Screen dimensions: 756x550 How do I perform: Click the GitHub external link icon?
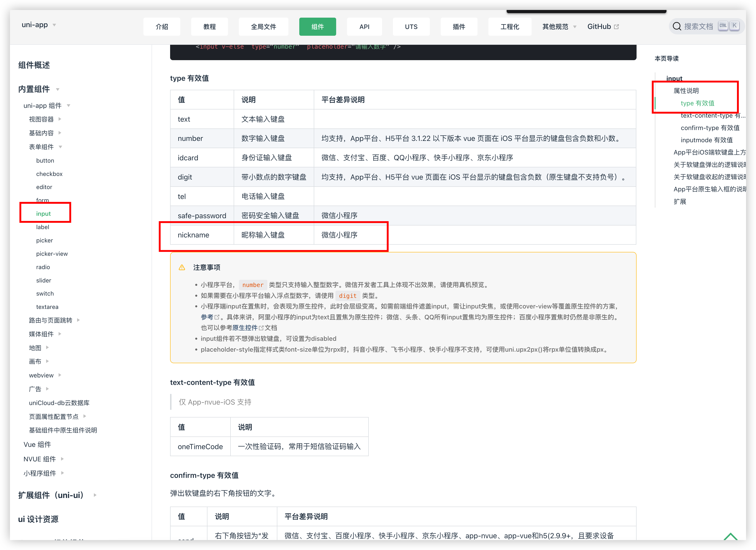[616, 27]
